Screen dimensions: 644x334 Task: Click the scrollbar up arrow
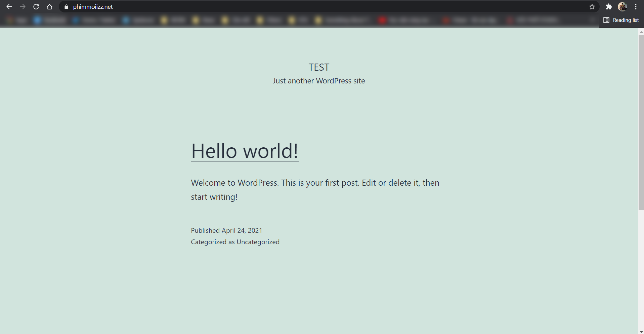click(x=641, y=32)
